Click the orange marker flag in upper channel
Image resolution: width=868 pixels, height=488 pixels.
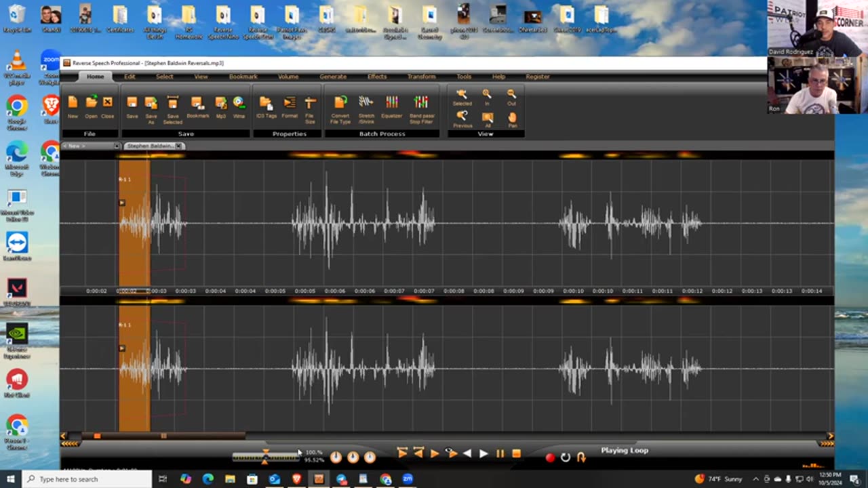point(121,203)
